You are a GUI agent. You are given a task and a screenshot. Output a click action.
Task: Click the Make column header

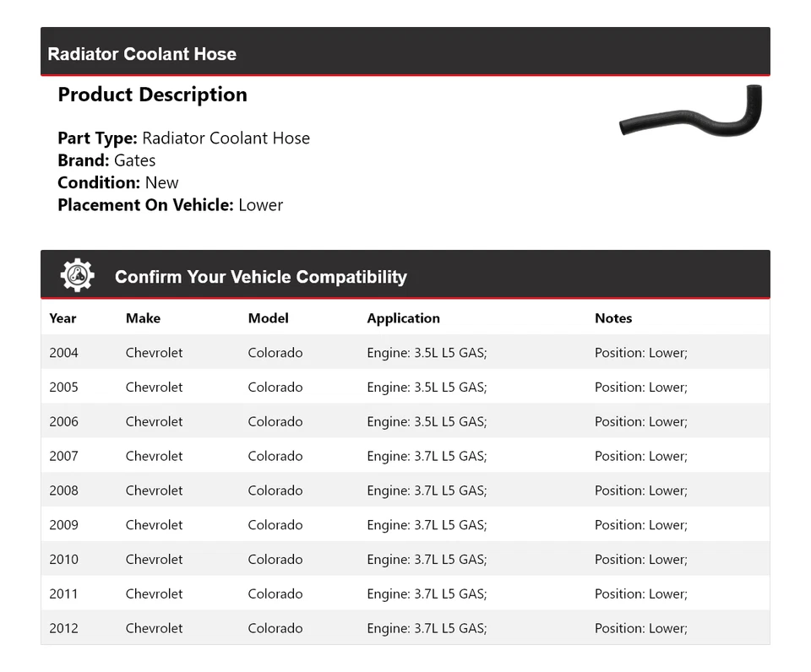tap(143, 318)
